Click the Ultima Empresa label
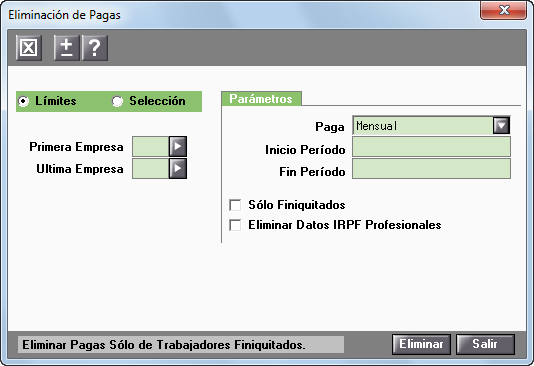Image resolution: width=534 pixels, height=366 pixels. 80,169
